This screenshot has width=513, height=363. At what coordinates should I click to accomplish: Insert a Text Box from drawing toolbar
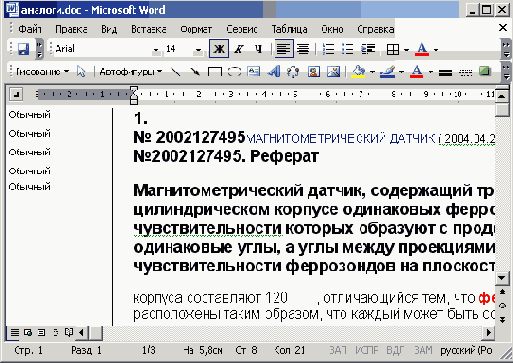(x=254, y=71)
